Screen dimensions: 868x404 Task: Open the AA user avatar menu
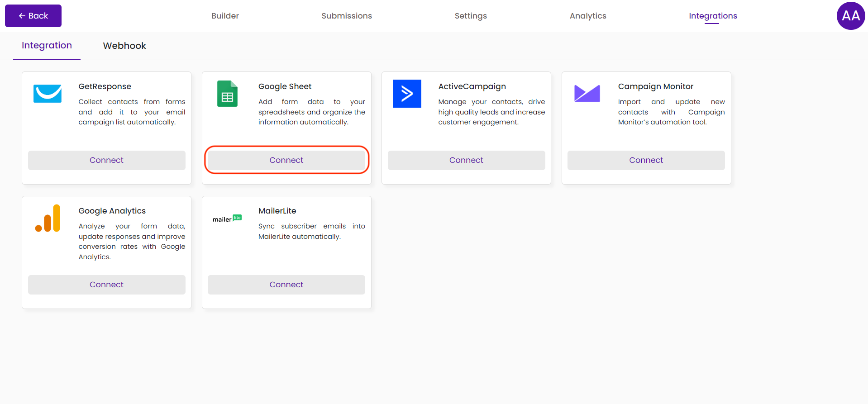[851, 16]
